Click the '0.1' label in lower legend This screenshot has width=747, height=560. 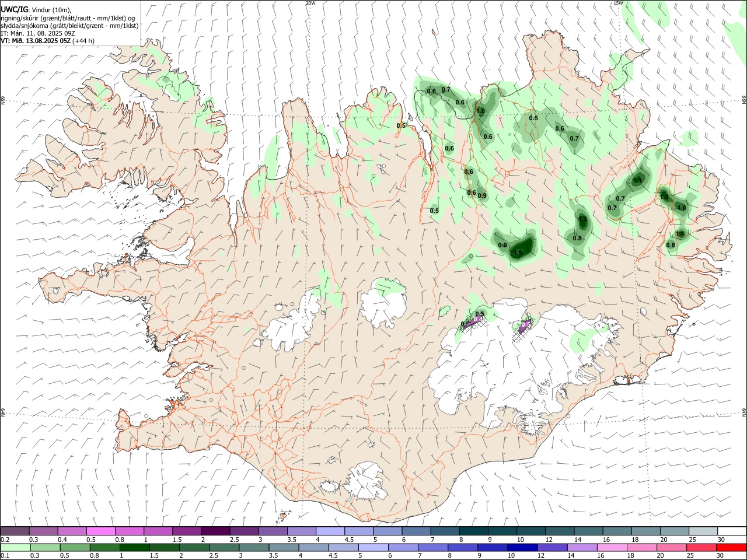pyautogui.click(x=5, y=556)
